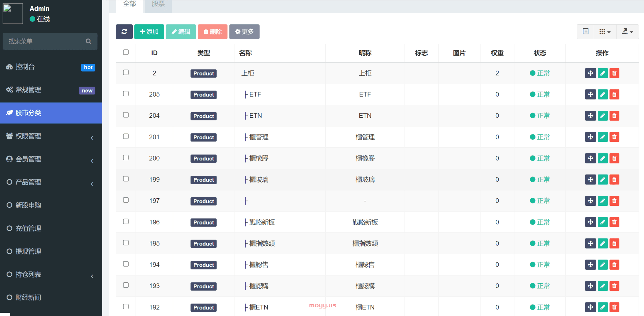This screenshot has height=316, width=644.
Task: Click the trash icon for row 櫃玻璃
Action: (x=615, y=179)
